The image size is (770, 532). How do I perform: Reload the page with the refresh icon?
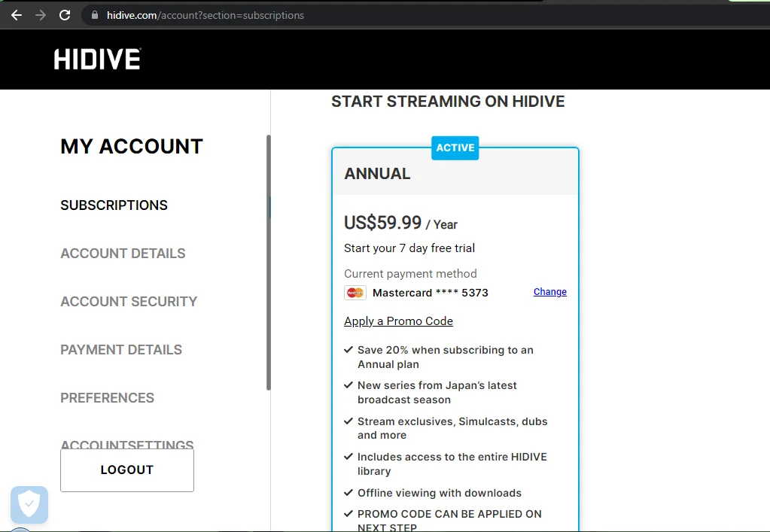tap(65, 15)
